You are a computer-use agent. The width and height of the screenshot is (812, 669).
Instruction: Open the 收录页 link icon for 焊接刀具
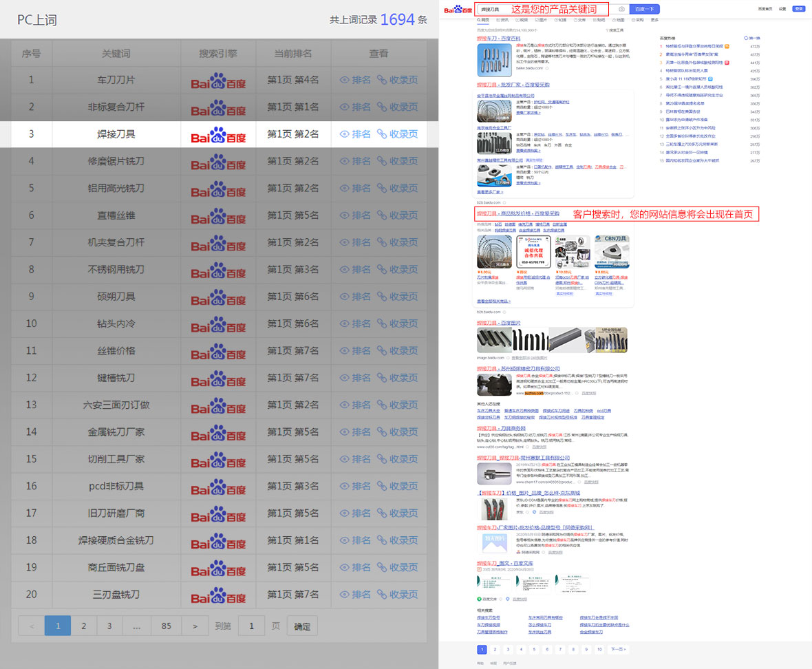pos(382,134)
